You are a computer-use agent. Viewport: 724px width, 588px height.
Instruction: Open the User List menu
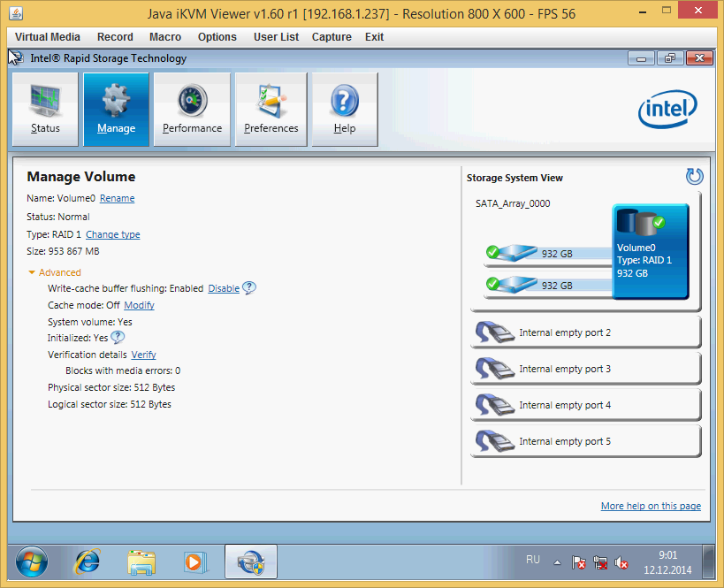pyautogui.click(x=276, y=37)
